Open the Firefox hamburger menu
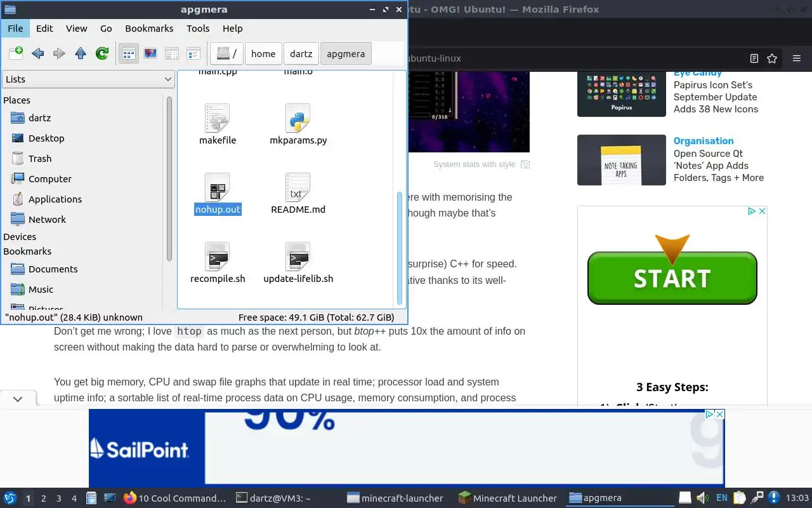 coord(797,58)
